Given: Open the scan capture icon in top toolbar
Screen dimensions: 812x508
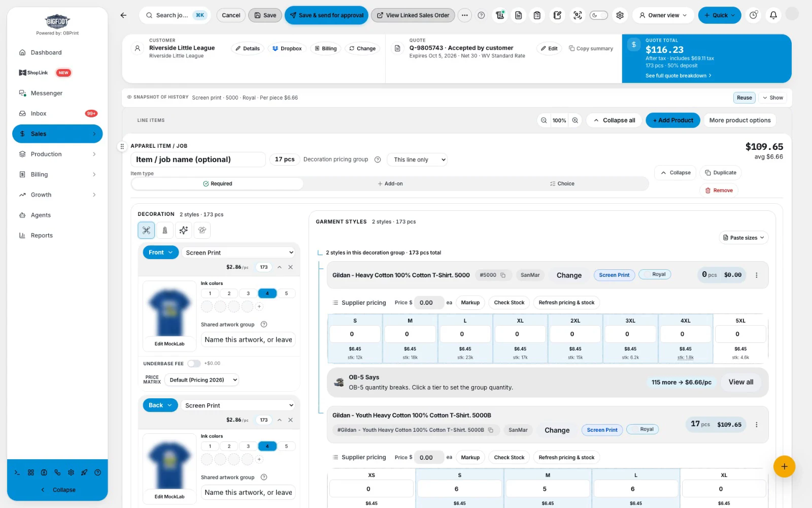Looking at the screenshot, I should click(x=578, y=15).
